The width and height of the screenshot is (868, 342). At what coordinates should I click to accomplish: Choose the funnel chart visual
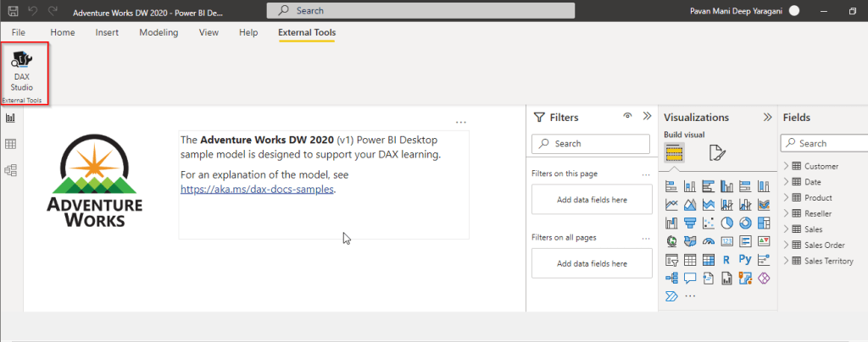pyautogui.click(x=690, y=223)
